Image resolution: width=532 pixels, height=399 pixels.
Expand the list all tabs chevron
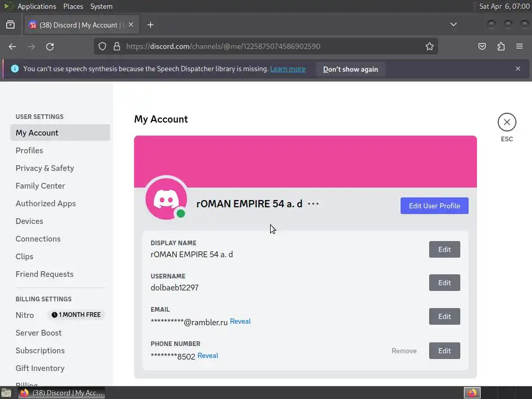click(453, 24)
